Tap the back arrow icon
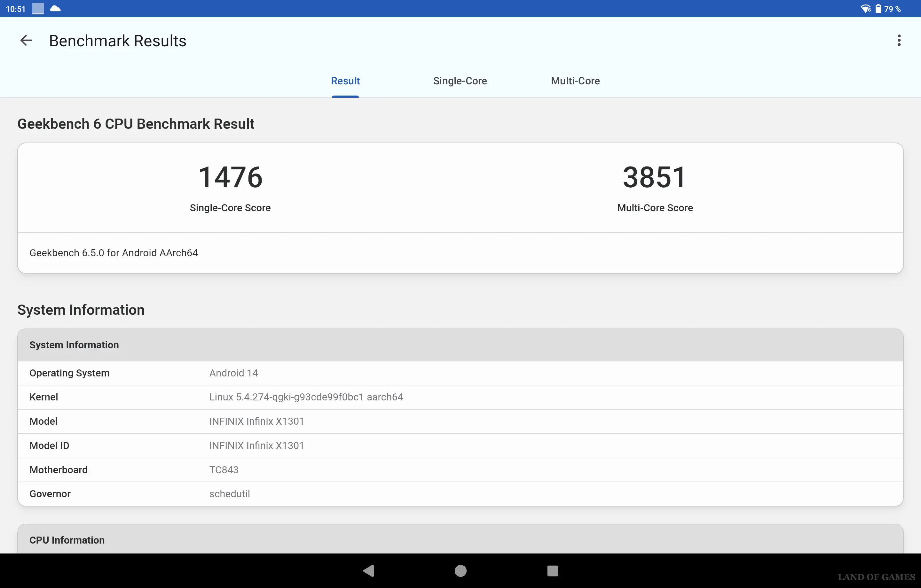This screenshot has width=921, height=588. [x=26, y=41]
